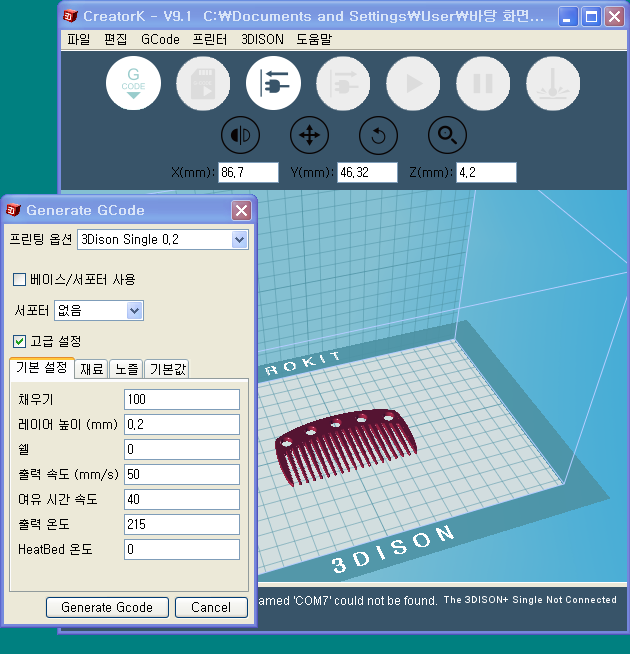Click the Z(mm) input field

(x=486, y=172)
